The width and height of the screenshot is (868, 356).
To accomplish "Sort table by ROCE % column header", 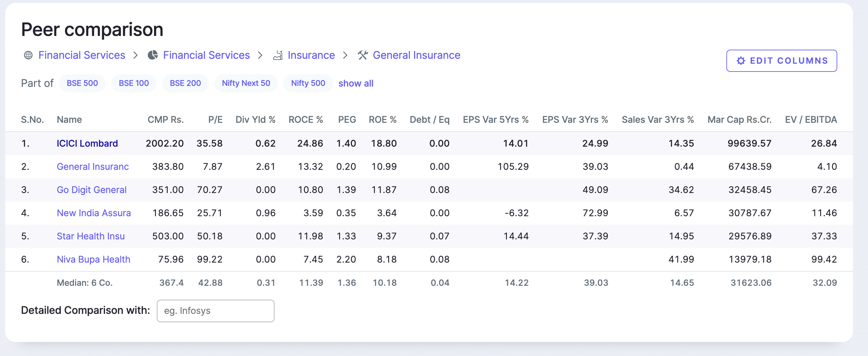I will pyautogui.click(x=305, y=120).
